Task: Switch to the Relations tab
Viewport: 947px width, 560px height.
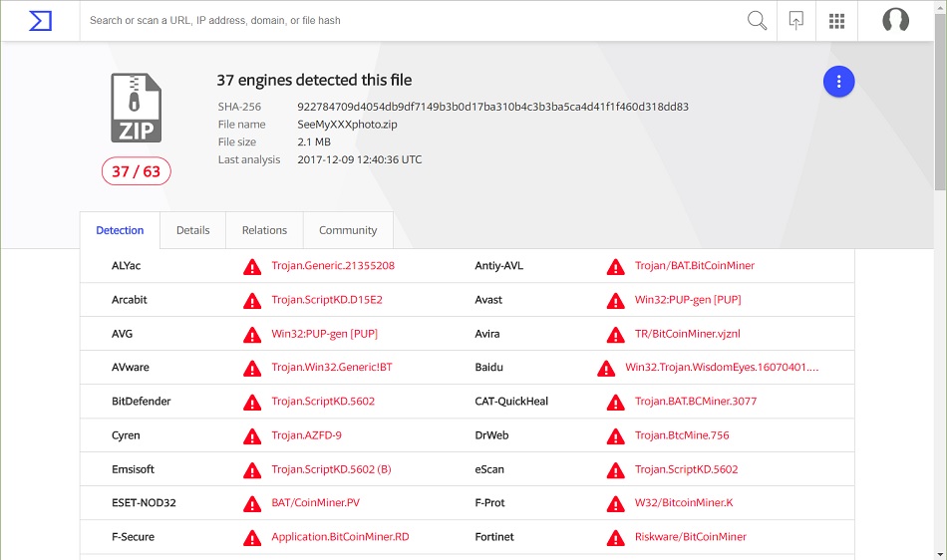Action: [264, 230]
